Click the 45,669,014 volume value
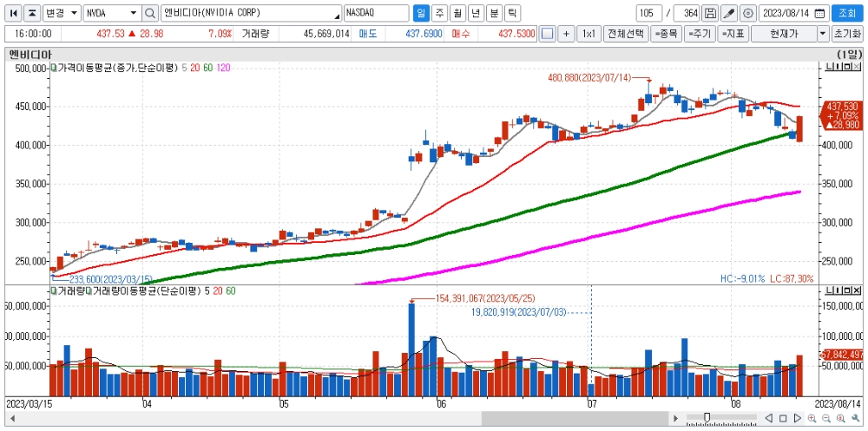Screen dimensions: 868x431 pos(326,35)
